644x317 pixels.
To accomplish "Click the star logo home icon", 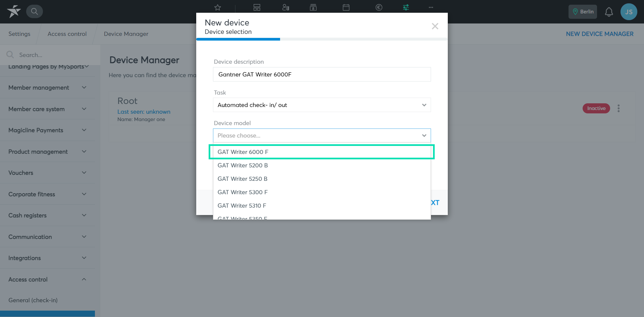I will coord(14,11).
